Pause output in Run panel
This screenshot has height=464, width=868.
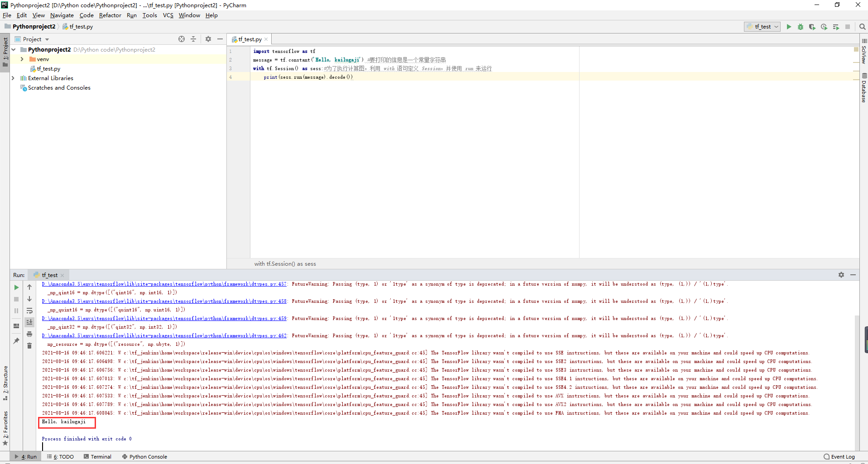pyautogui.click(x=16, y=311)
